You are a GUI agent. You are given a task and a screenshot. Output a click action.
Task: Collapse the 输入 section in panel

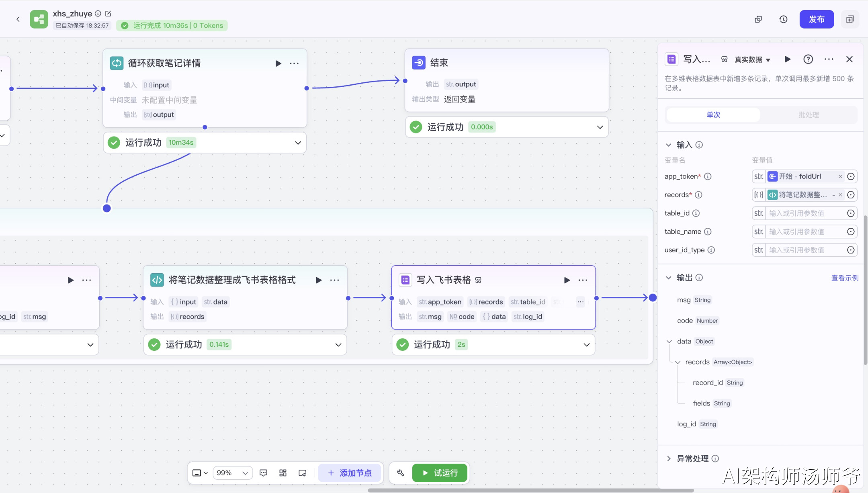(x=669, y=145)
